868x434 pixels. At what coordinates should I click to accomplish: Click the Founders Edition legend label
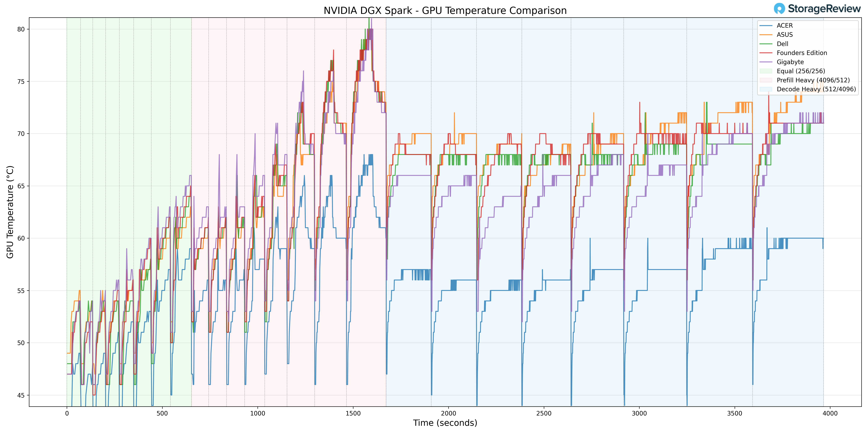[802, 53]
